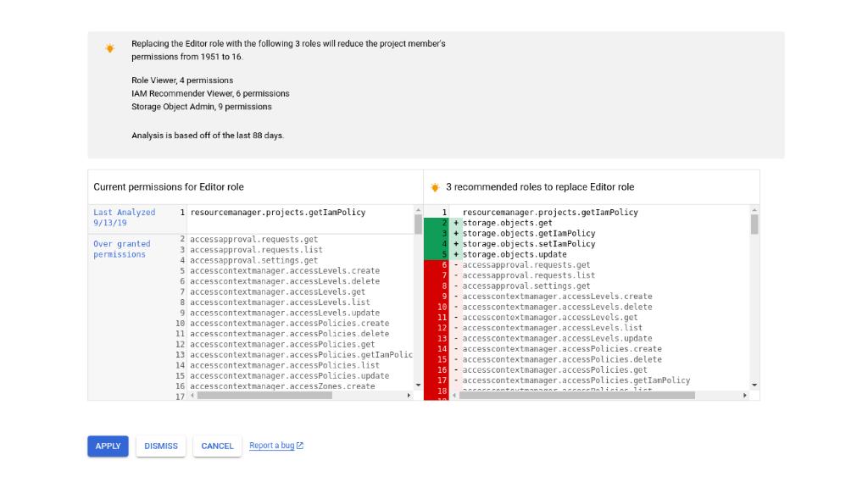This screenshot has width=868, height=488.
Task: Click the left pane's scroll down arrow
Action: [418, 385]
